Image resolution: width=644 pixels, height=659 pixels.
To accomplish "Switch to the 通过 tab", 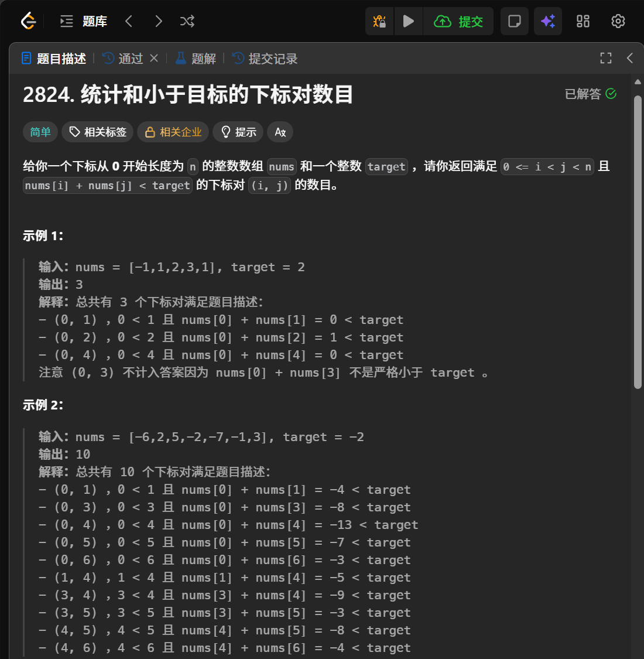I will [123, 59].
